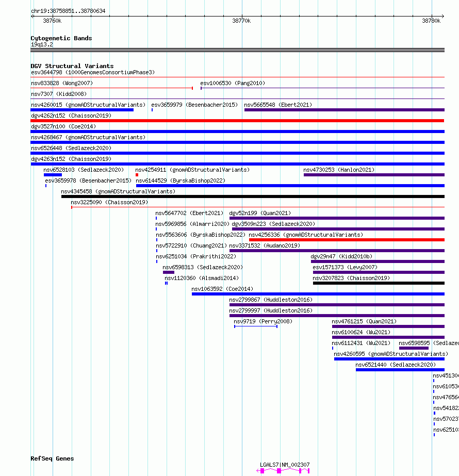Open nsv4730253 (Hanlon2021) label
This screenshot has height=476, width=459.
pyautogui.click(x=339, y=170)
